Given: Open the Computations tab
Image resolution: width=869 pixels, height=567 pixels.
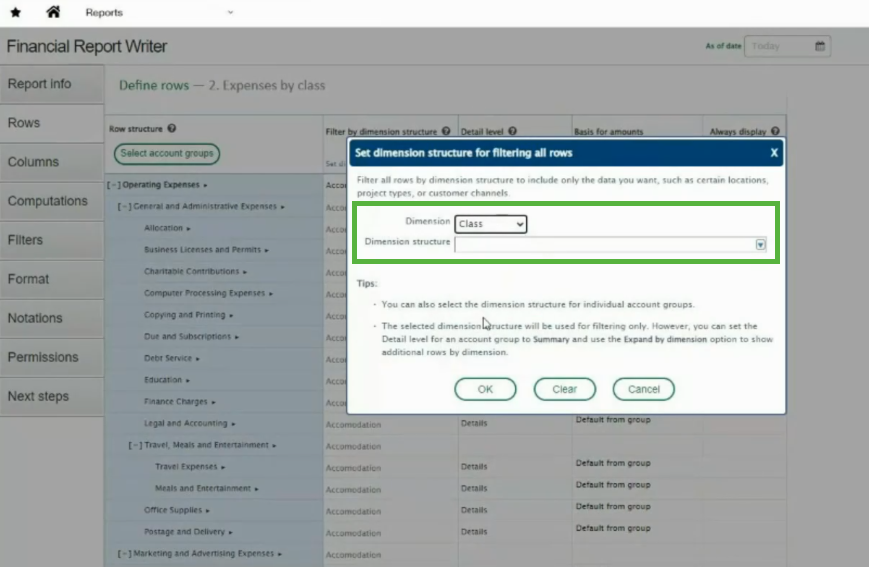Looking at the screenshot, I should point(48,201).
